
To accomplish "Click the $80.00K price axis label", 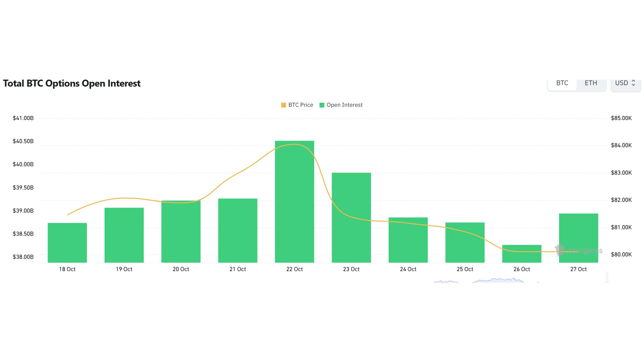I will [621, 255].
